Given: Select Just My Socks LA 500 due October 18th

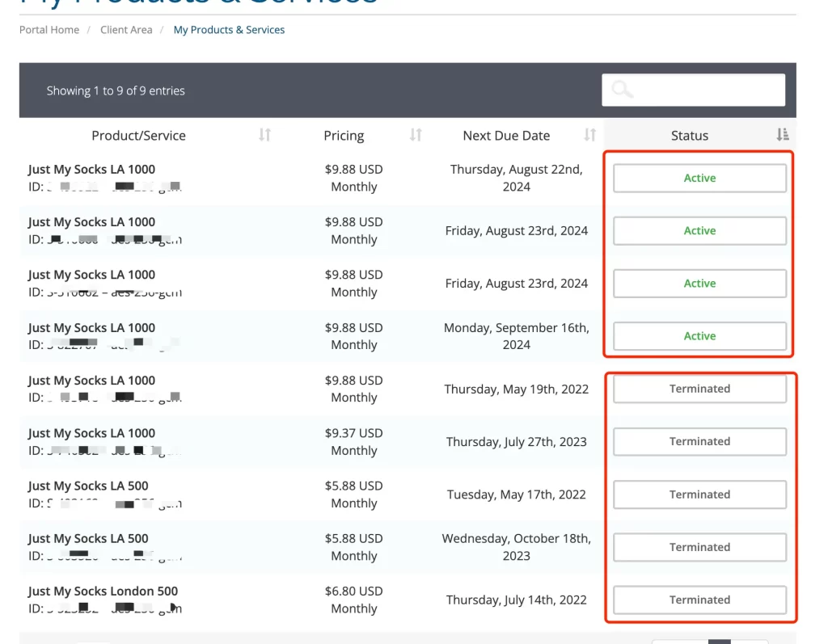Looking at the screenshot, I should pyautogui.click(x=88, y=538).
